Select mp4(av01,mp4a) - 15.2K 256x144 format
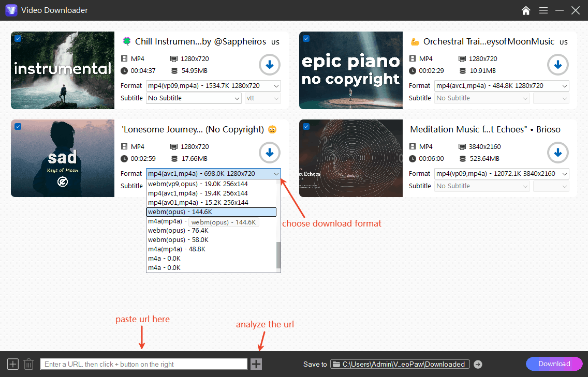This screenshot has height=377, width=588. click(211, 203)
